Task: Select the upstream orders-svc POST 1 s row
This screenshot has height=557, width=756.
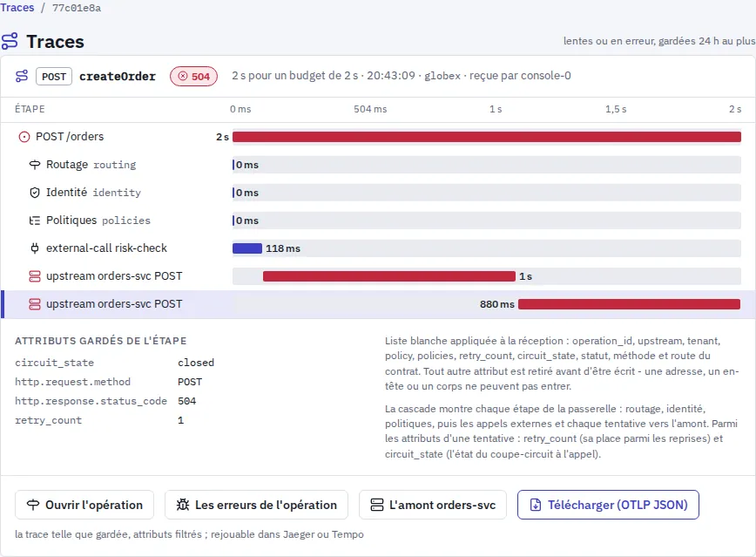Action: (x=378, y=276)
